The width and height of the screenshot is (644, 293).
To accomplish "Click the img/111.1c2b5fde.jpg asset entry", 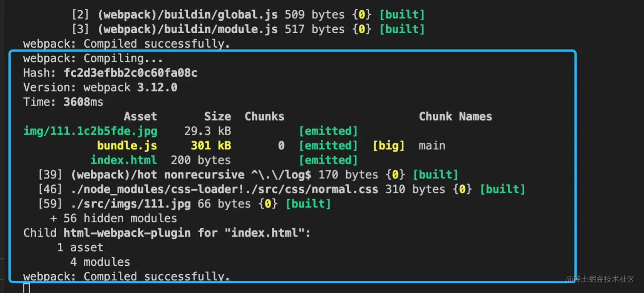I will pyautogui.click(x=90, y=131).
